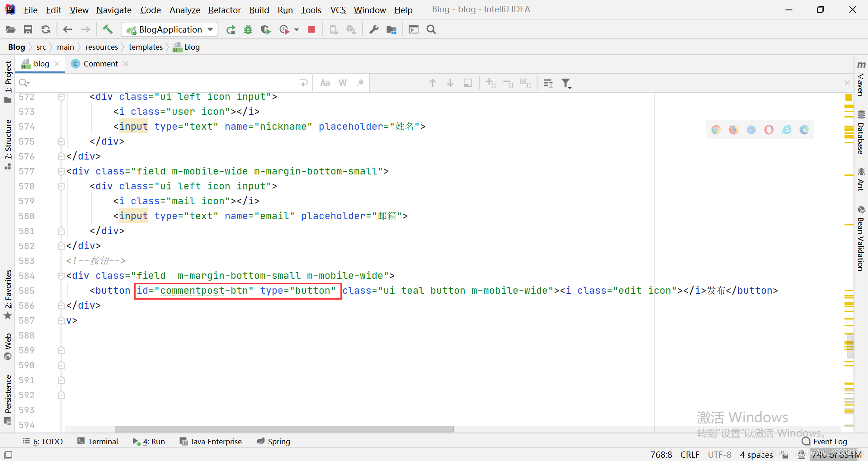Toggle Match Case Aa option
The image size is (868, 461).
tap(325, 83)
